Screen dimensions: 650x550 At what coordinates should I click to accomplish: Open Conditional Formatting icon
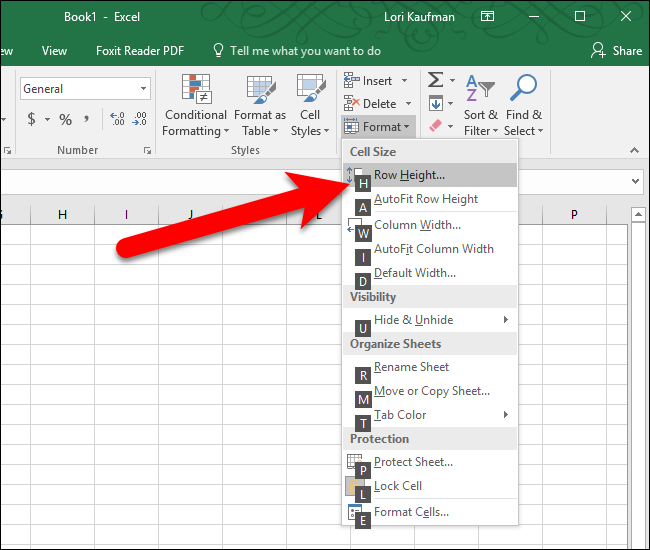[196, 105]
